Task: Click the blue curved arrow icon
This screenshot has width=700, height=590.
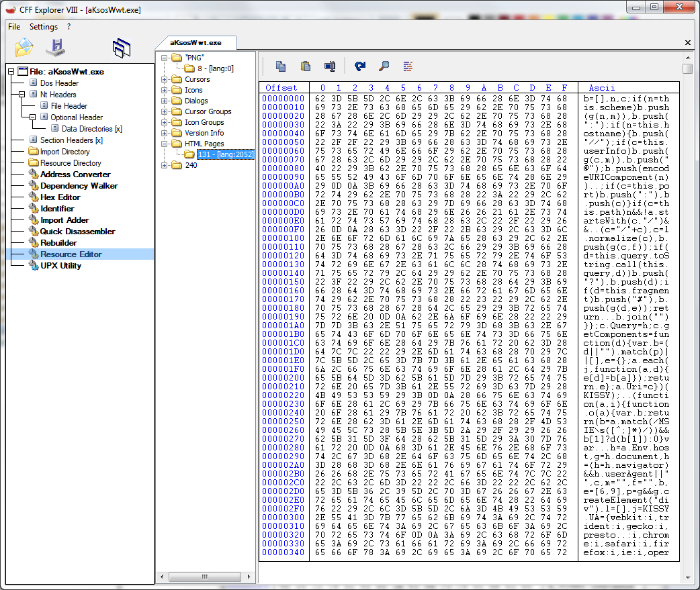Action: point(360,66)
